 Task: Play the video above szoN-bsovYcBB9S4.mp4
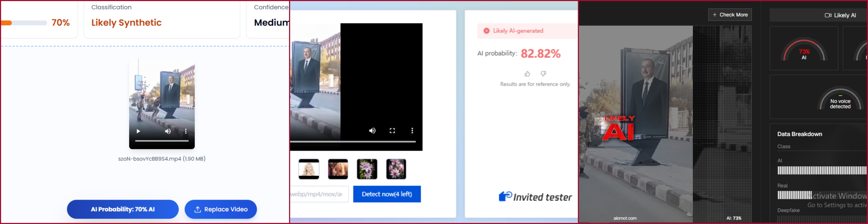pyautogui.click(x=138, y=131)
